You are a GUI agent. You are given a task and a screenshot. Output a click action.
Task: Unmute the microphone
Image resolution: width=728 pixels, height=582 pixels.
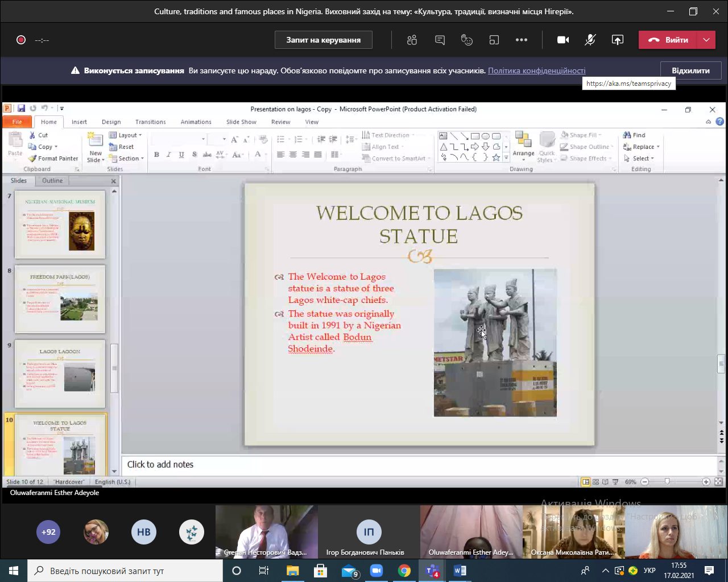(590, 40)
